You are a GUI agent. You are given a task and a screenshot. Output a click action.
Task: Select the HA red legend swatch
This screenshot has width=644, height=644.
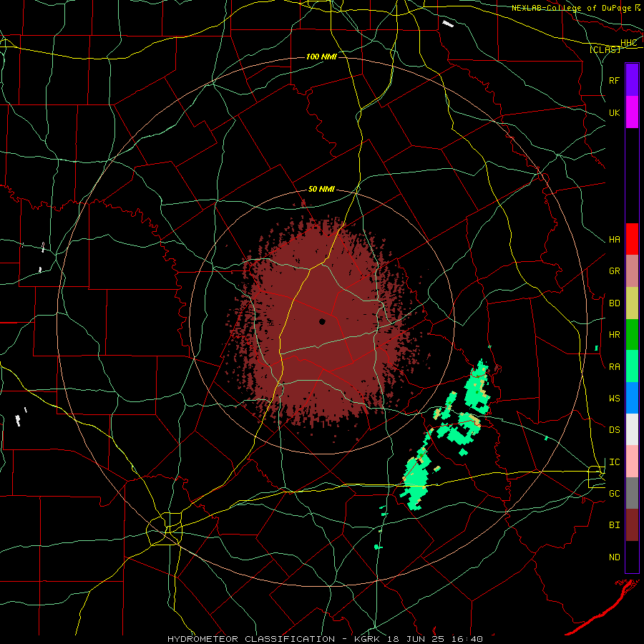(x=632, y=239)
